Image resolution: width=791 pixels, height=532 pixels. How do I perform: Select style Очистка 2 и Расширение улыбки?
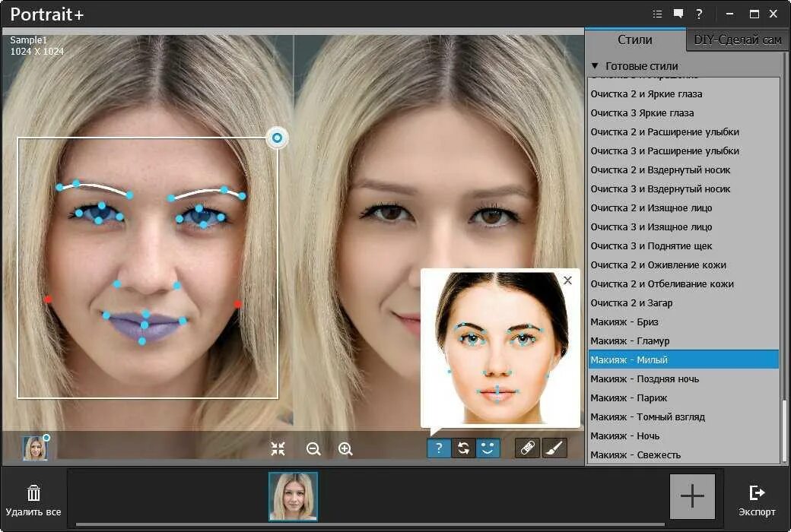point(684,132)
